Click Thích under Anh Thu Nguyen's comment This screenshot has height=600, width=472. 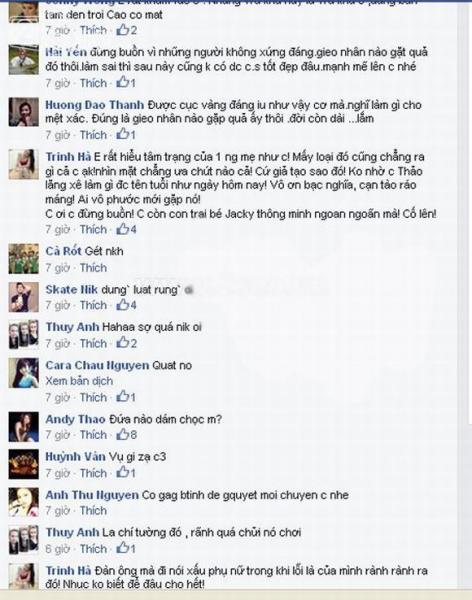pyautogui.click(x=93, y=511)
